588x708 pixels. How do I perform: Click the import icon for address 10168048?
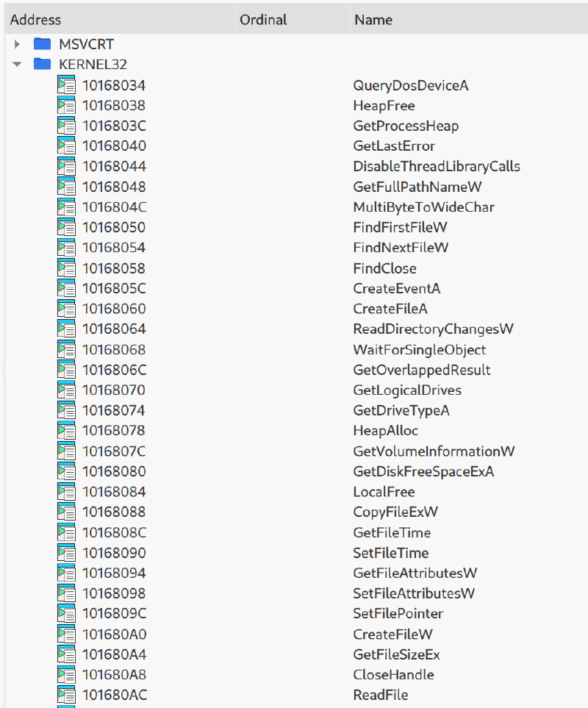pyautogui.click(x=66, y=187)
